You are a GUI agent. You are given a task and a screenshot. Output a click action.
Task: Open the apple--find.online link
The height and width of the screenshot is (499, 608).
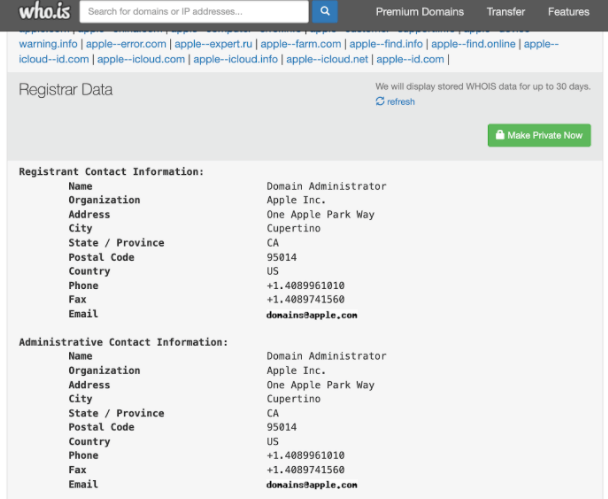[x=473, y=44]
